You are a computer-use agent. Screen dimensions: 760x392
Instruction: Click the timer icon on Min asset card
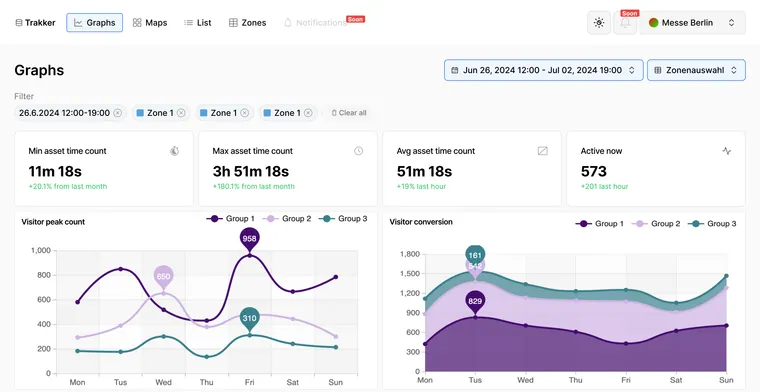point(174,151)
